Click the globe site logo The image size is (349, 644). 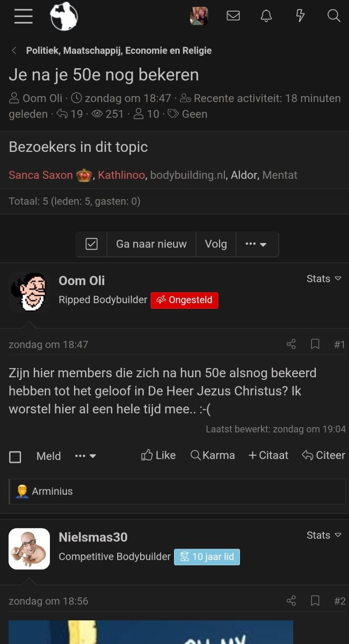tap(64, 16)
